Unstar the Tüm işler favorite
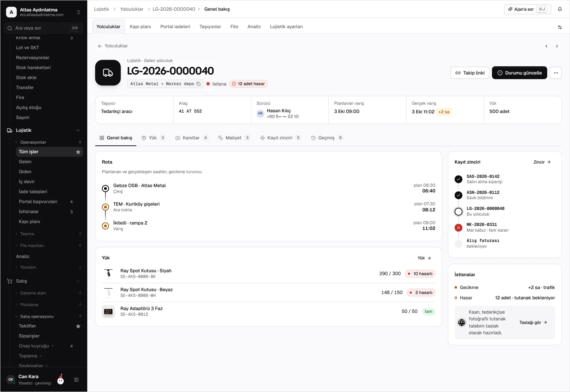Screen dimensions: 570x392 click(78, 152)
